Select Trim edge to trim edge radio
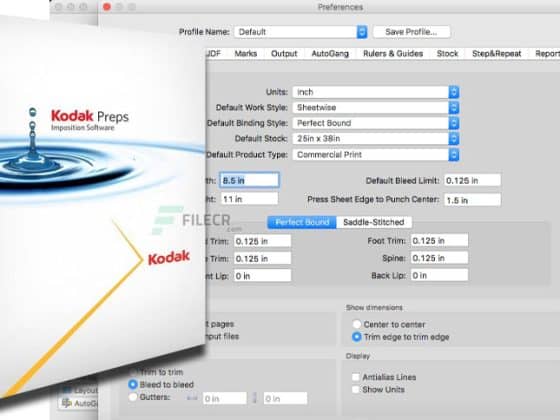The width and height of the screenshot is (560, 420). coord(356,337)
